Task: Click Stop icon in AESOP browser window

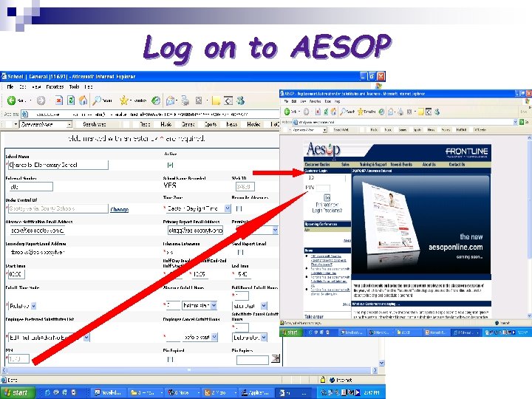Action: tap(318, 112)
